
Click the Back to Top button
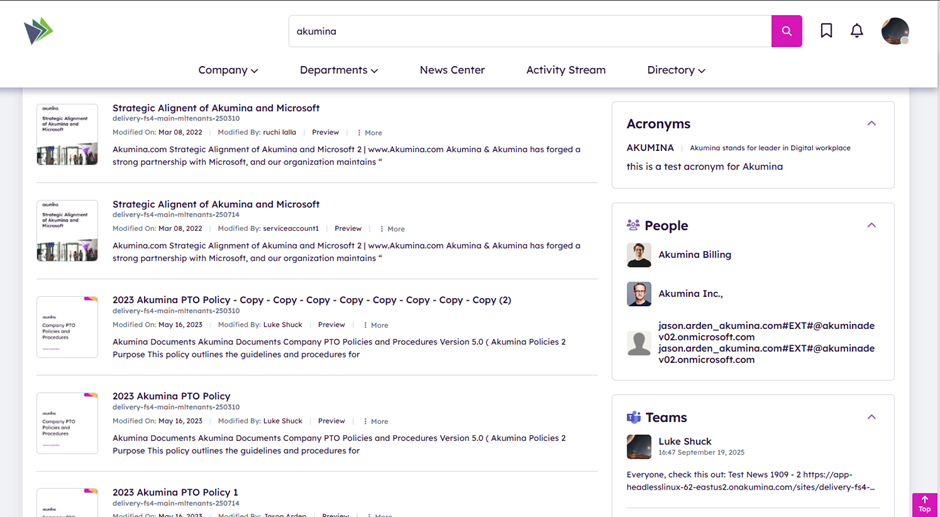924,504
